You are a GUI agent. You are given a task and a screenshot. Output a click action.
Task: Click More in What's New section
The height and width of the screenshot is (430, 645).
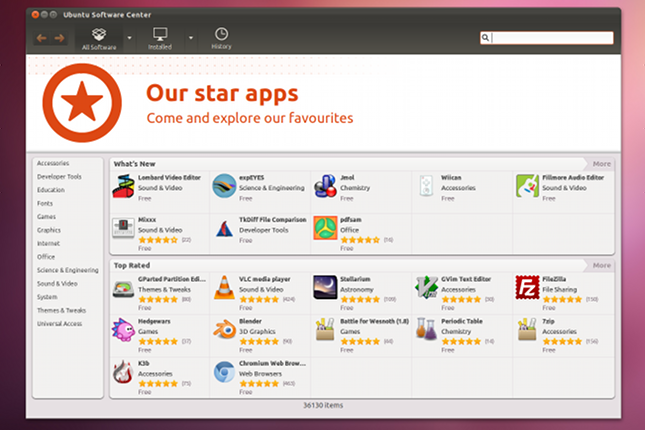601,164
